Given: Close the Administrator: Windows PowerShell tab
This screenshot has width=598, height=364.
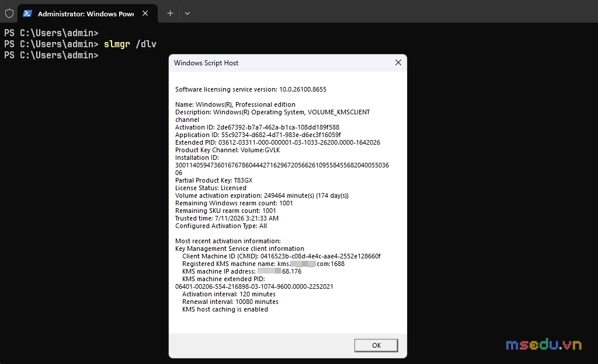Looking at the screenshot, I should (x=145, y=13).
